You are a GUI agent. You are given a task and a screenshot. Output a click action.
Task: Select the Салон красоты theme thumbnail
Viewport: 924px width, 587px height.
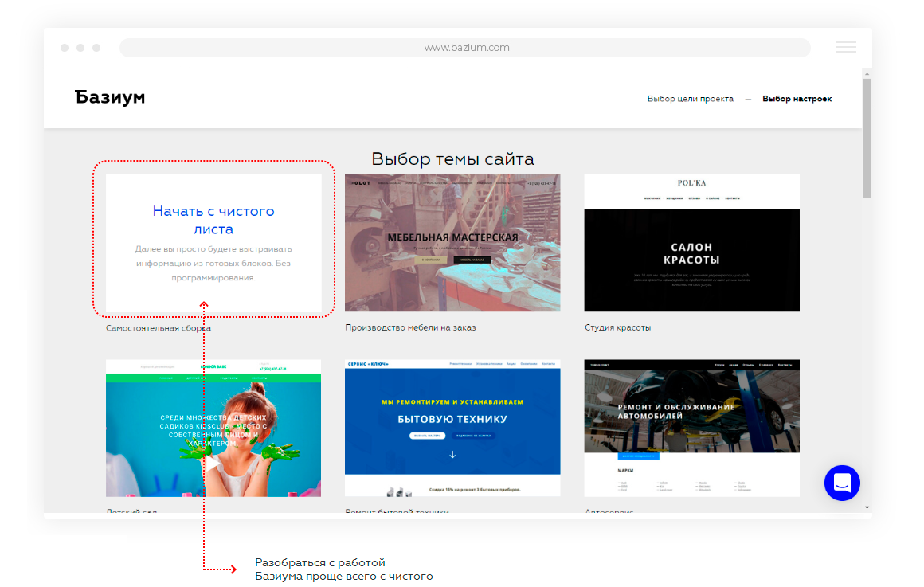[692, 243]
